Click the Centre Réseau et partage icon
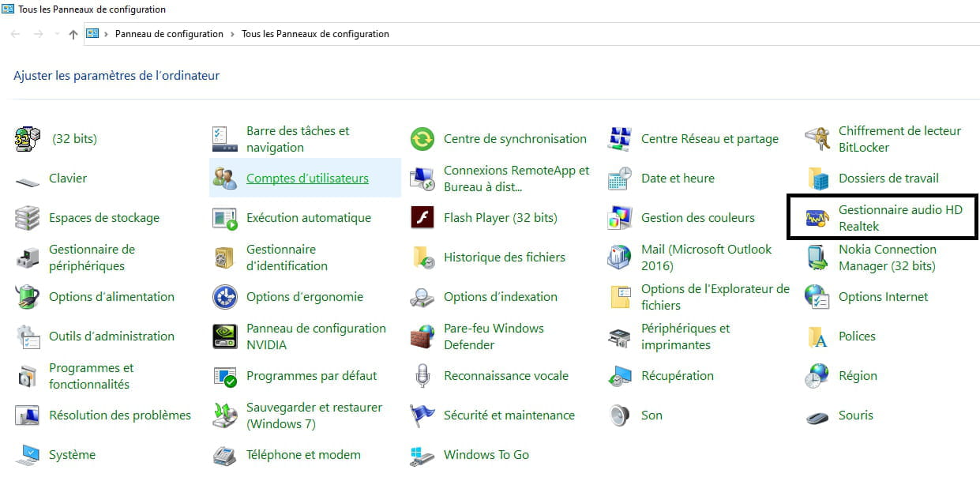This screenshot has width=980, height=485. (620, 139)
